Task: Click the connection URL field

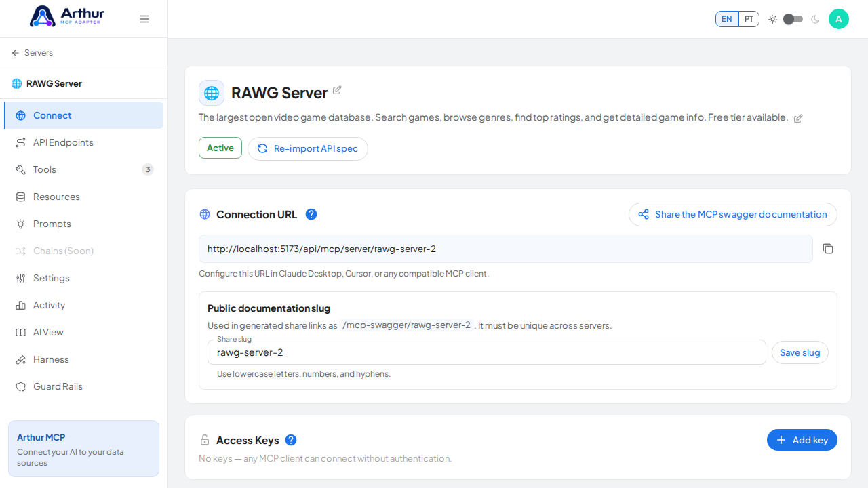Action: (x=506, y=249)
